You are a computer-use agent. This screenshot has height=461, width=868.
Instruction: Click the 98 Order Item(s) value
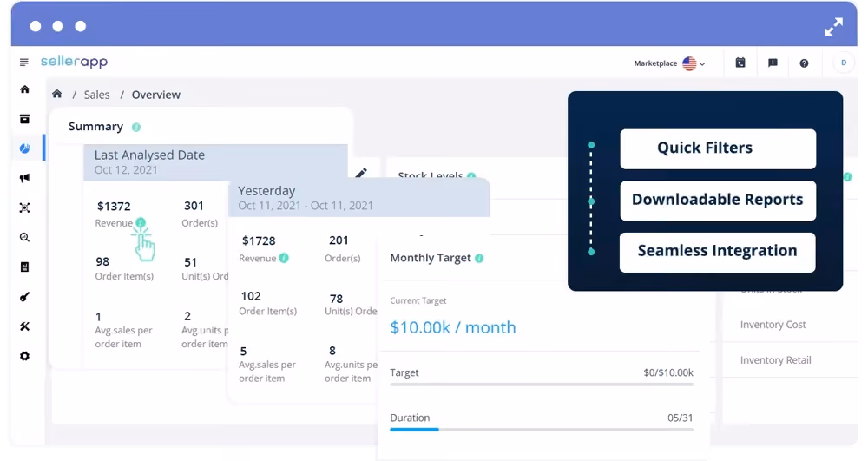click(x=102, y=262)
